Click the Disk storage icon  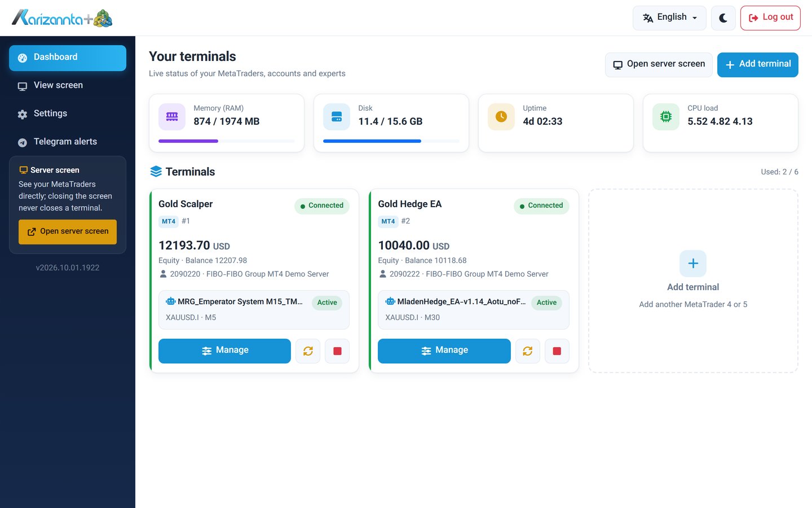pyautogui.click(x=337, y=117)
